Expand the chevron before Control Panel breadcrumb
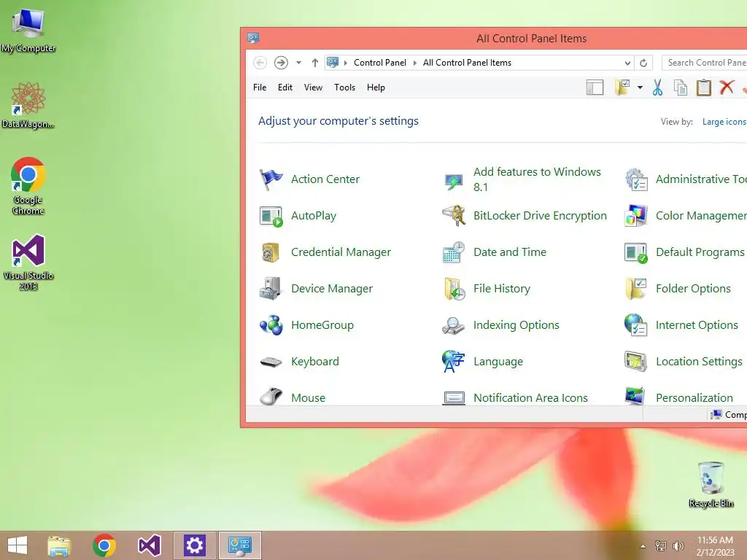 coord(345,63)
